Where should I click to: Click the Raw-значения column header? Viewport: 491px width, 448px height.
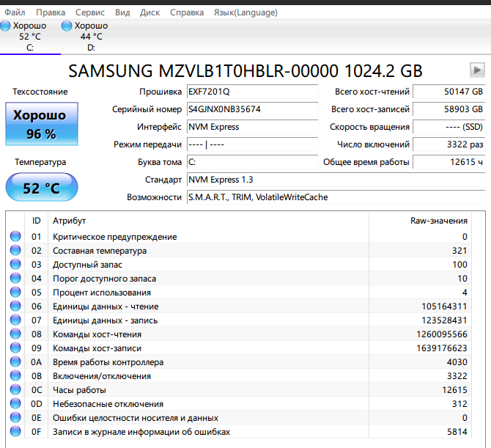click(420, 221)
